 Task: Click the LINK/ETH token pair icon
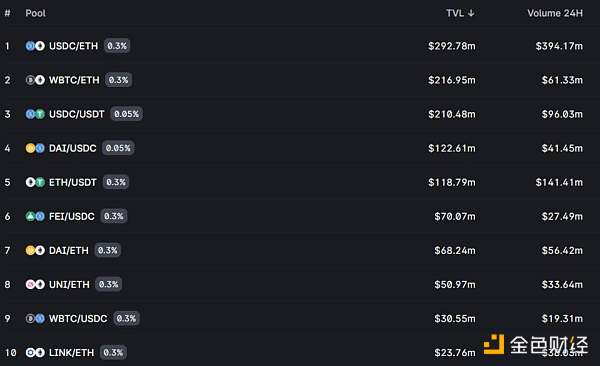tap(35, 353)
